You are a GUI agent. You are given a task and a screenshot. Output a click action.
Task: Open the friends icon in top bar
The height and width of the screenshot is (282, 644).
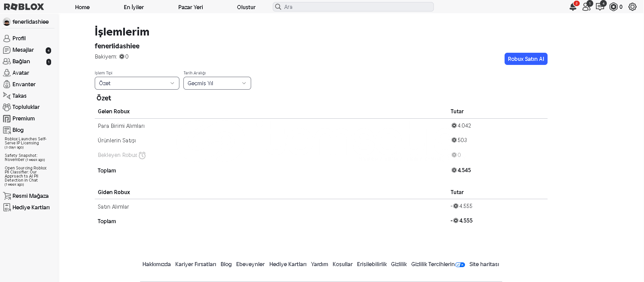586,7
